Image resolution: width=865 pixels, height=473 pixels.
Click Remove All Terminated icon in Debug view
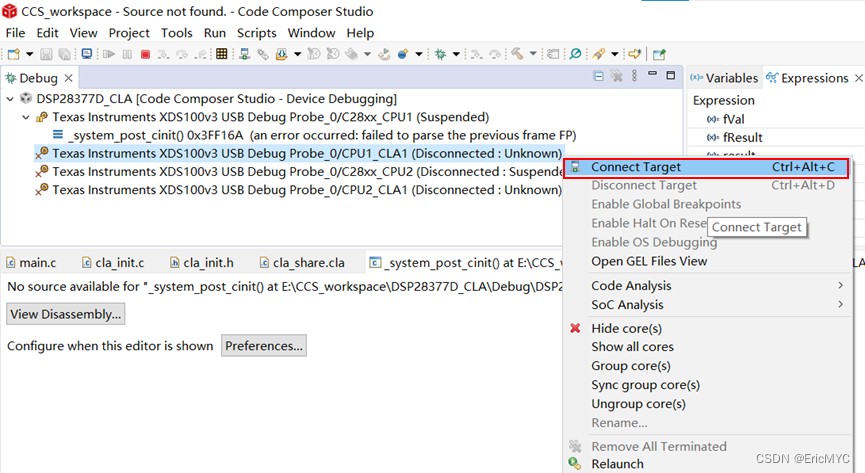tap(616, 76)
